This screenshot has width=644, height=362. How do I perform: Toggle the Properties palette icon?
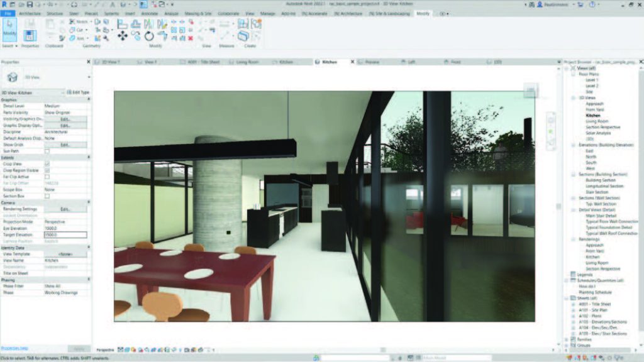point(31,36)
